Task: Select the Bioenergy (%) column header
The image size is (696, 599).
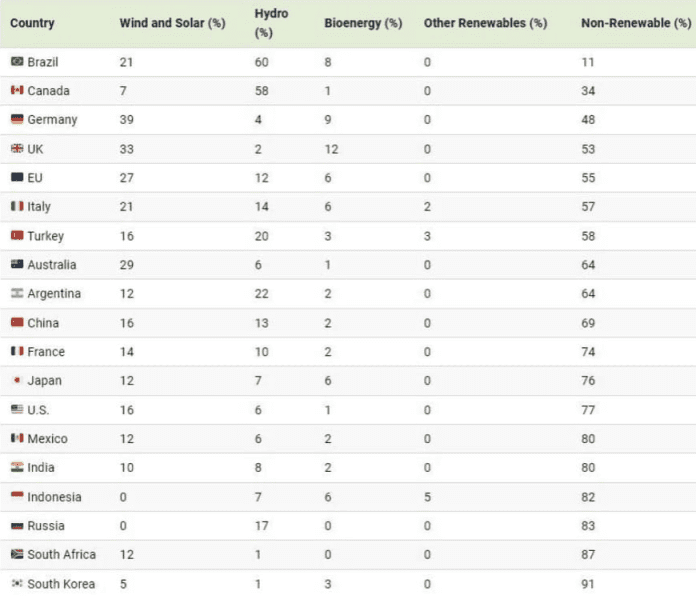Action: point(363,23)
